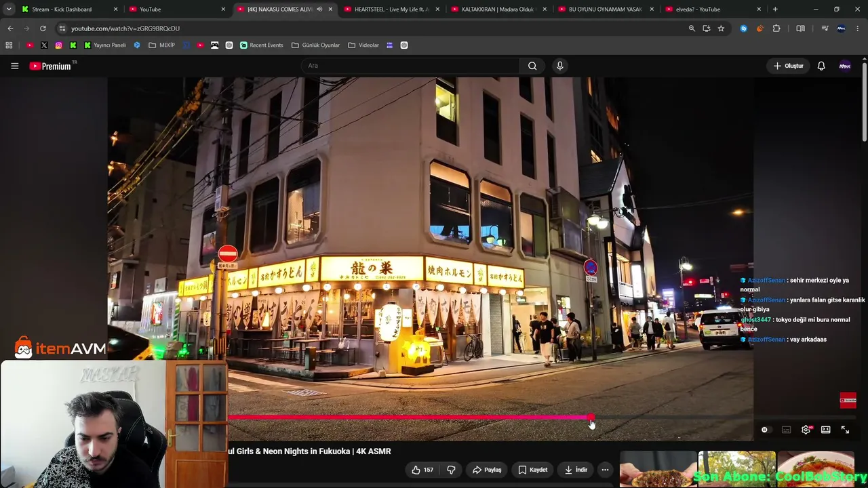This screenshot has height=488, width=868.
Task: Open the Günlük Oyunlar bookmarks folder
Action: [315, 45]
